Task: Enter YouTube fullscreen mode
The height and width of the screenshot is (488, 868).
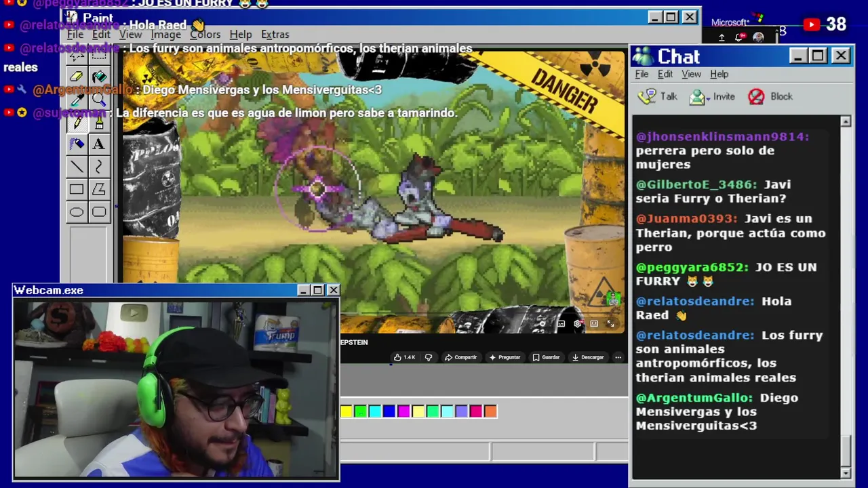Action: click(x=610, y=324)
